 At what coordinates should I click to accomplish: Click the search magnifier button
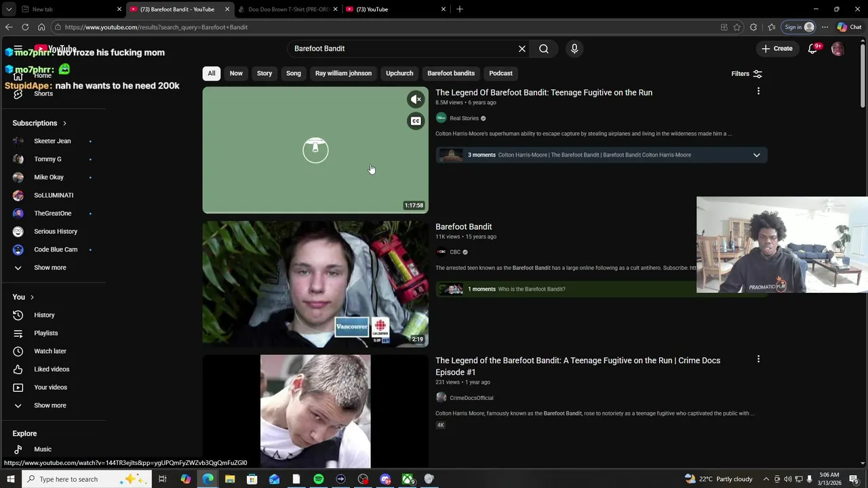click(544, 49)
